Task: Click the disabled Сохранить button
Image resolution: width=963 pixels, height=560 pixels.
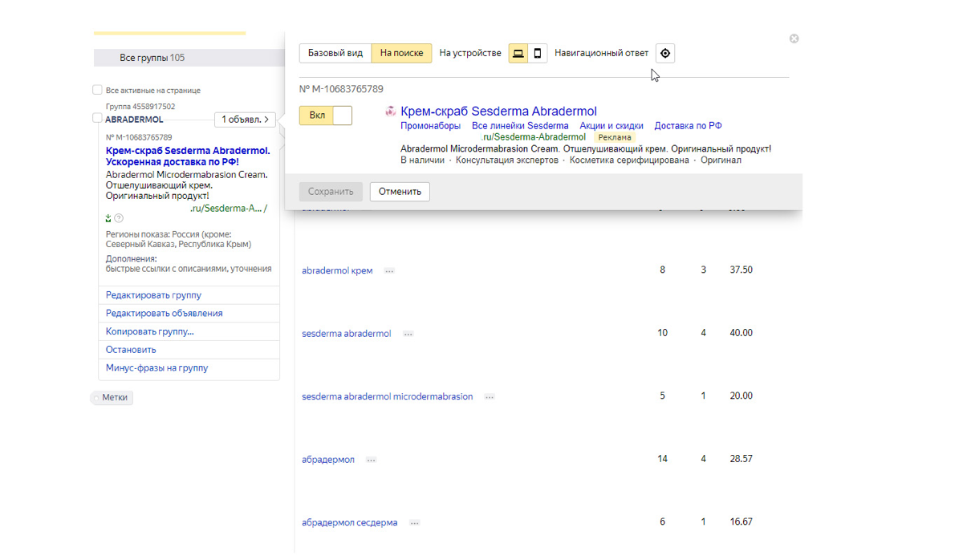Action: tap(331, 192)
